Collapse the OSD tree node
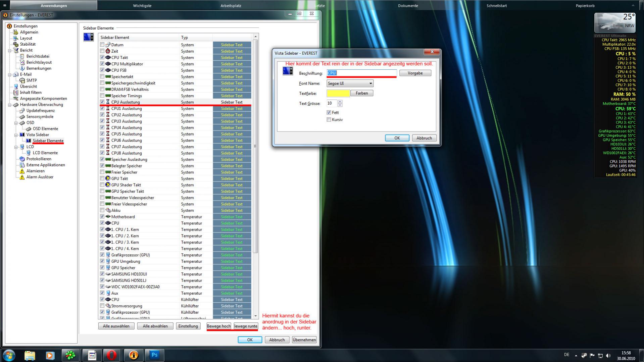The height and width of the screenshot is (362, 644). pos(16,123)
